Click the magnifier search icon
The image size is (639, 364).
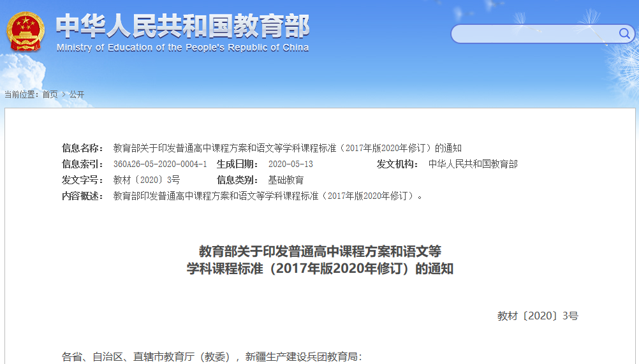624,34
